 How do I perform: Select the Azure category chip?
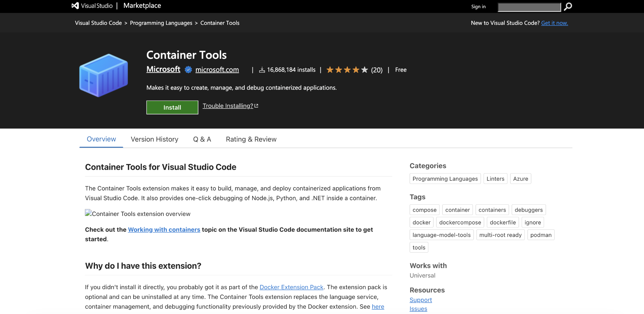click(520, 179)
